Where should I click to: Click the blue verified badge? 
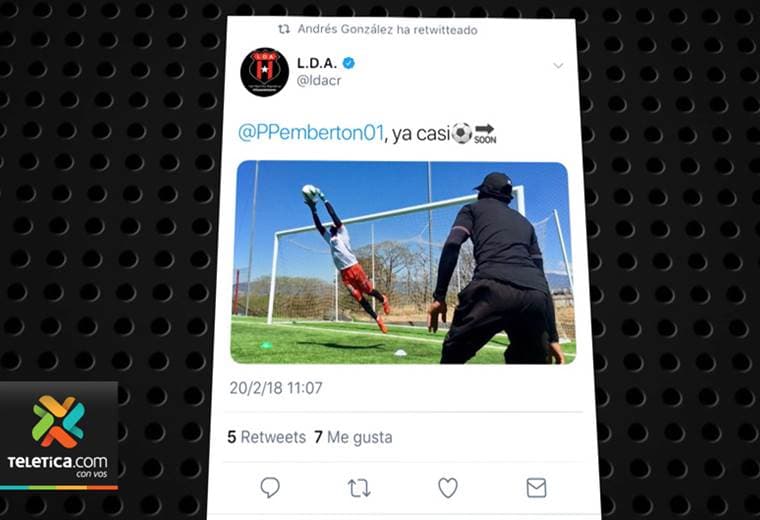pyautogui.click(x=348, y=63)
